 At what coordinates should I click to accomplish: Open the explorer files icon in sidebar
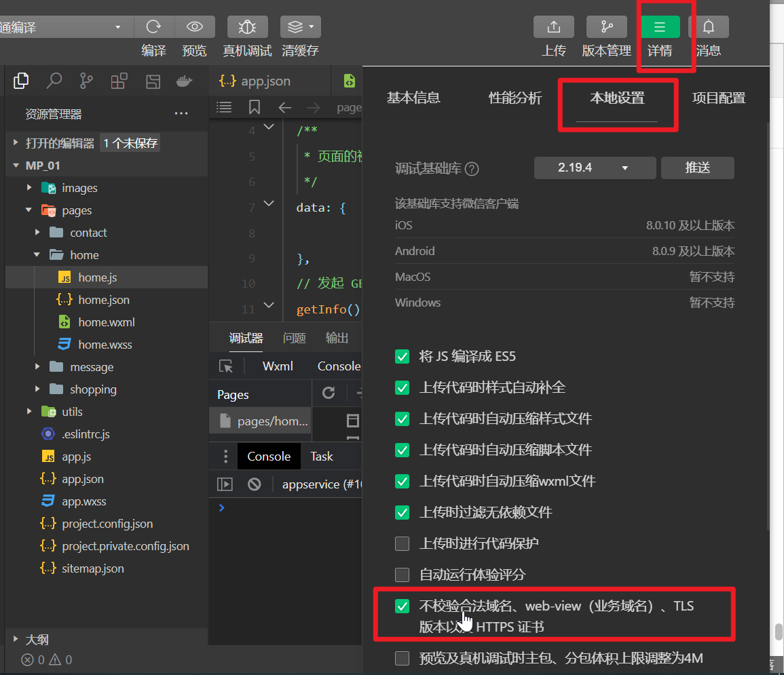point(21,81)
